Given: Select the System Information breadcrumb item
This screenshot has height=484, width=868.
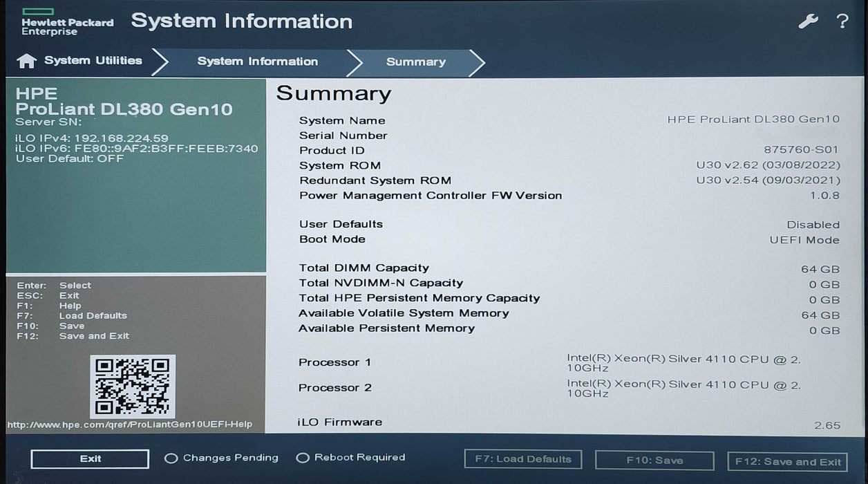Looking at the screenshot, I should 257,62.
